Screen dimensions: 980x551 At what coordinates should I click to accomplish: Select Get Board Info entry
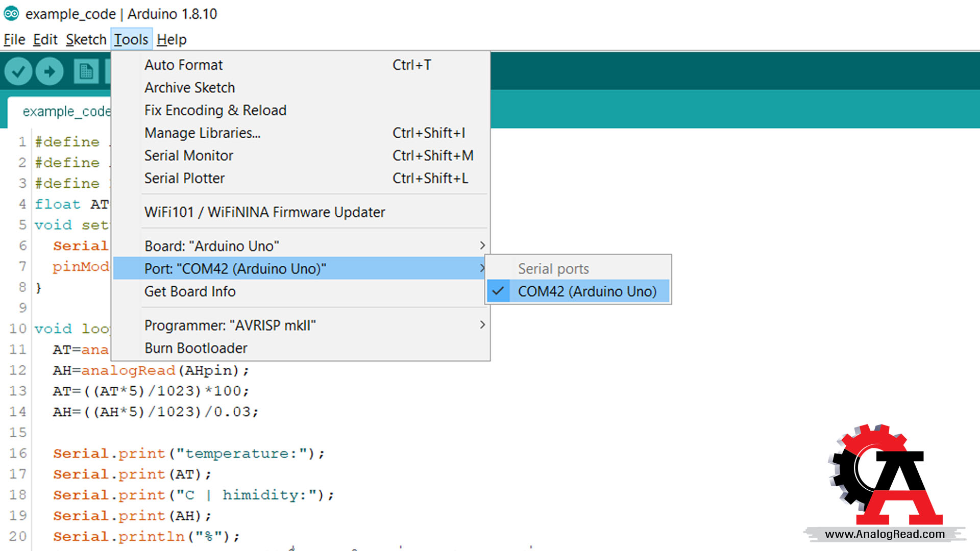pyautogui.click(x=301, y=291)
